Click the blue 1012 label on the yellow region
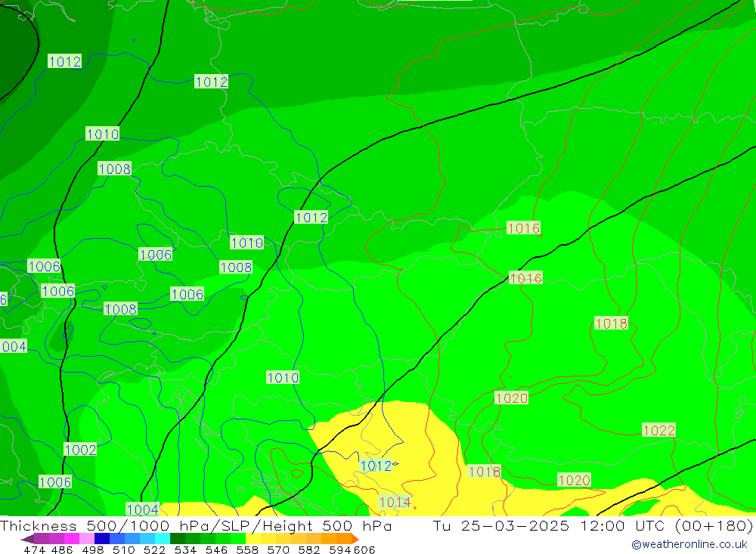756x554 pixels. point(376,466)
